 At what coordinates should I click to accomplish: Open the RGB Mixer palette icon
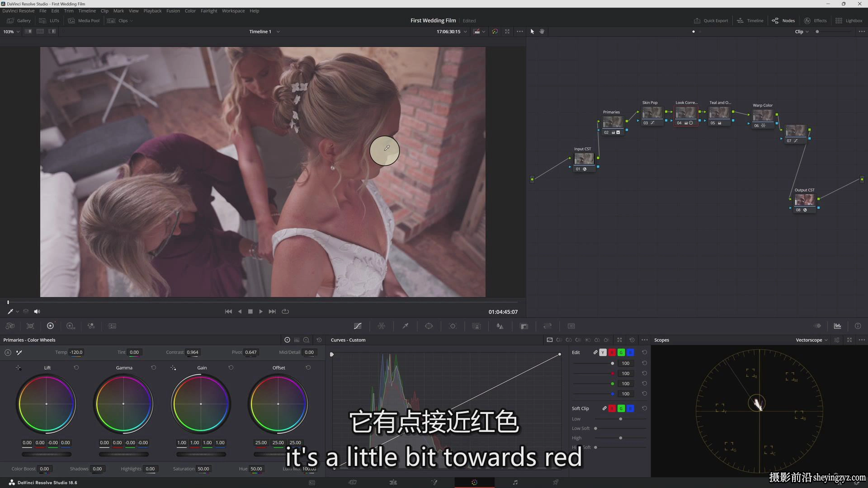click(91, 326)
